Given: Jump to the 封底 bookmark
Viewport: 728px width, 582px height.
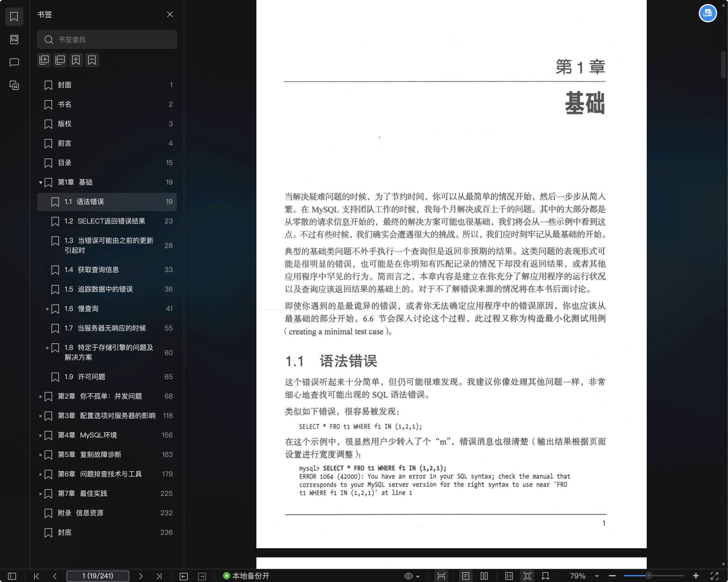Looking at the screenshot, I should tap(107, 532).
